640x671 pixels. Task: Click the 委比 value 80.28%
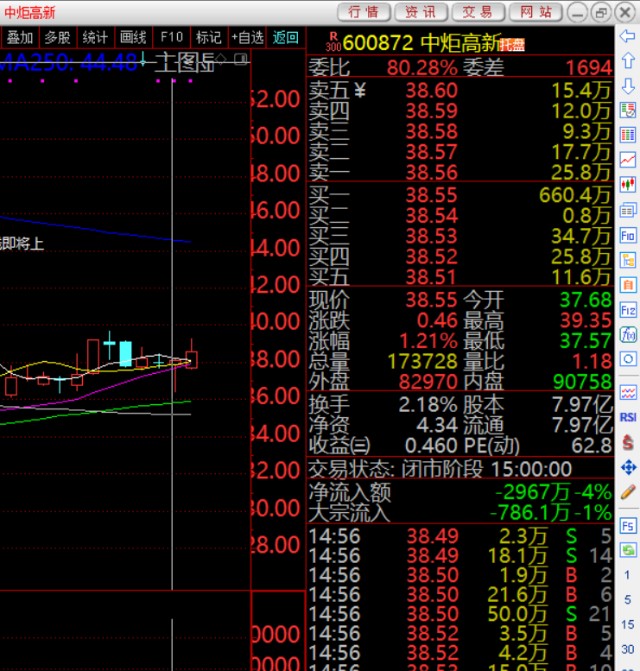[x=422, y=68]
